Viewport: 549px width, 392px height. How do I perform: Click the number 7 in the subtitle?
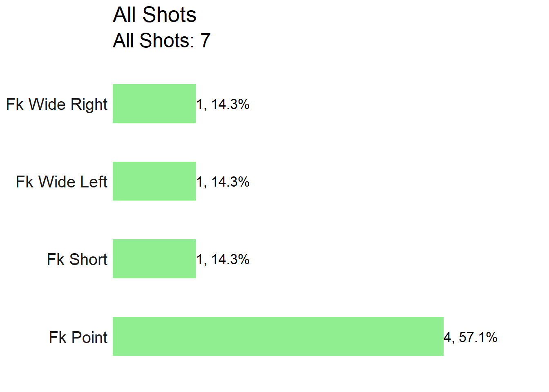click(205, 40)
